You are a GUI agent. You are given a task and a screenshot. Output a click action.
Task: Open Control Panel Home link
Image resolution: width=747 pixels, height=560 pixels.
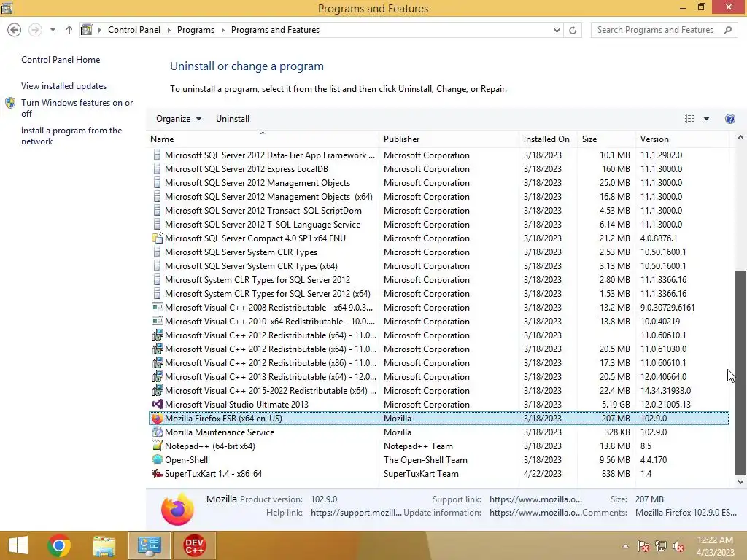click(61, 60)
